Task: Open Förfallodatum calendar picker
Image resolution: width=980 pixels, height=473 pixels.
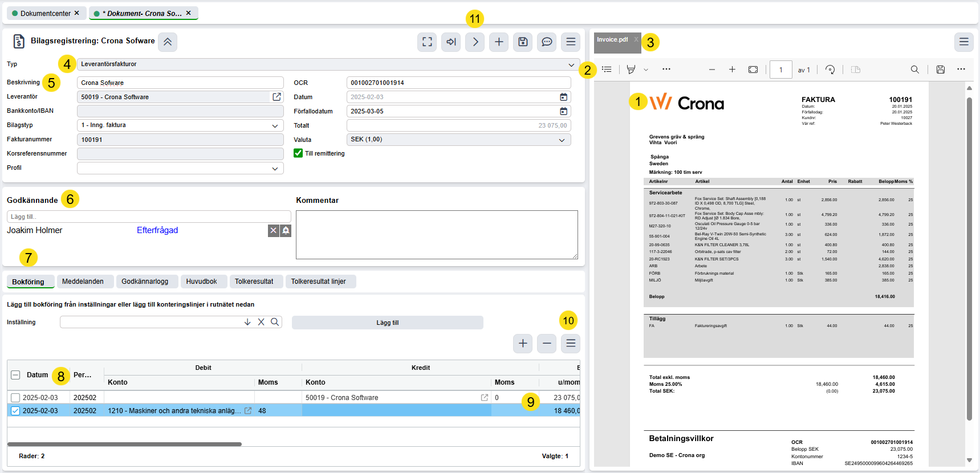Action: pyautogui.click(x=563, y=111)
